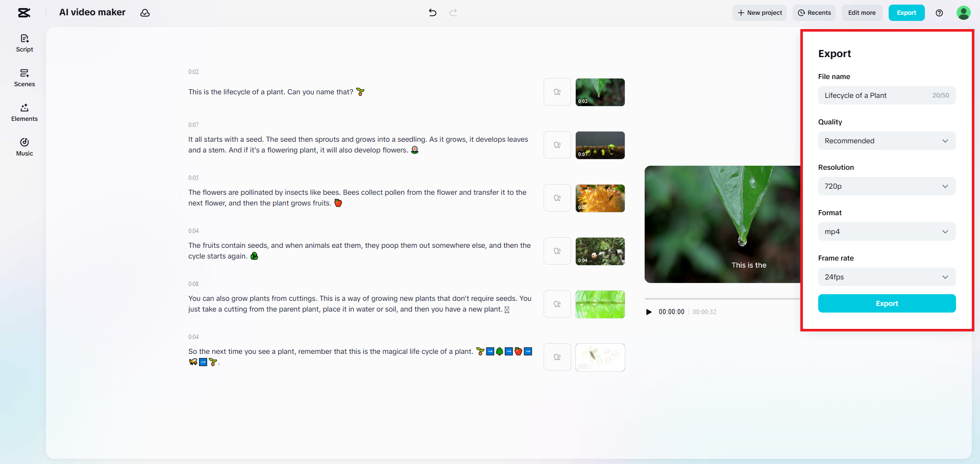Seek on the video preview progress bar
The height and width of the screenshot is (464, 980).
pos(722,299)
